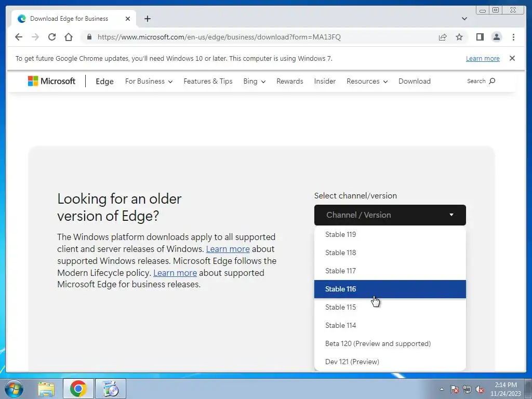The image size is (532, 399).
Task: Go back to the previous page
Action: tap(19, 37)
